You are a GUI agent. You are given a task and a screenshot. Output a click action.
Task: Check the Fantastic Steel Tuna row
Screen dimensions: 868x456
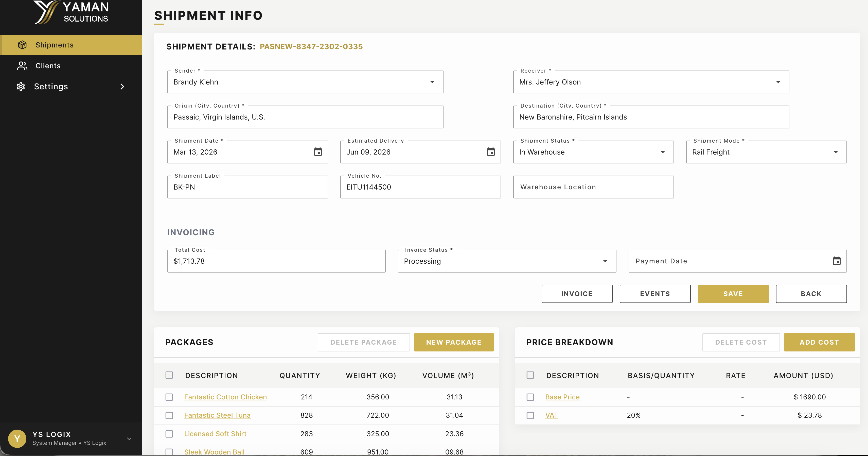[x=169, y=415]
